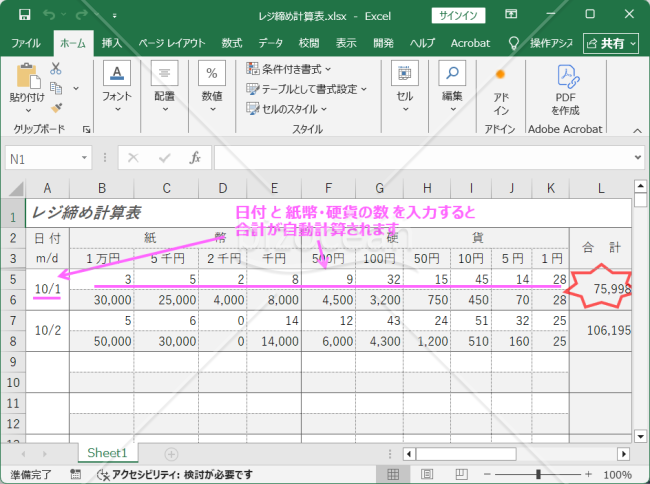
Task: Select the Sheet1 tab
Action: click(x=107, y=453)
